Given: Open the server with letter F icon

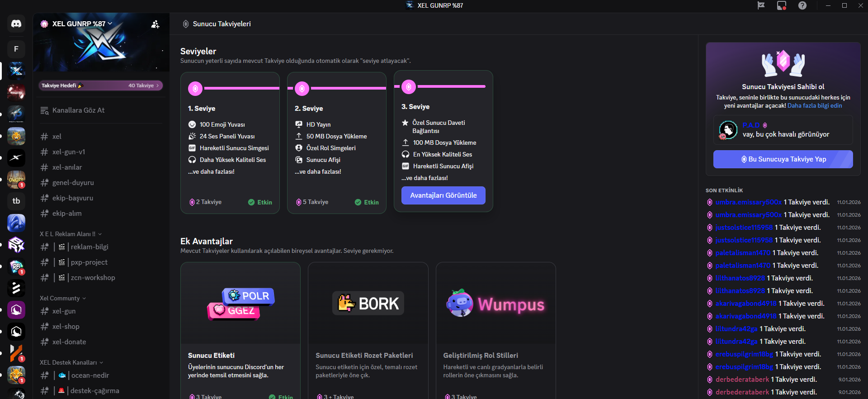Looking at the screenshot, I should pos(16,49).
